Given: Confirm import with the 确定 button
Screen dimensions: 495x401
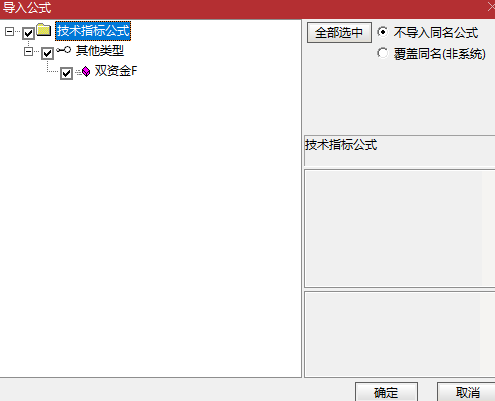Looking at the screenshot, I should tap(386, 392).
